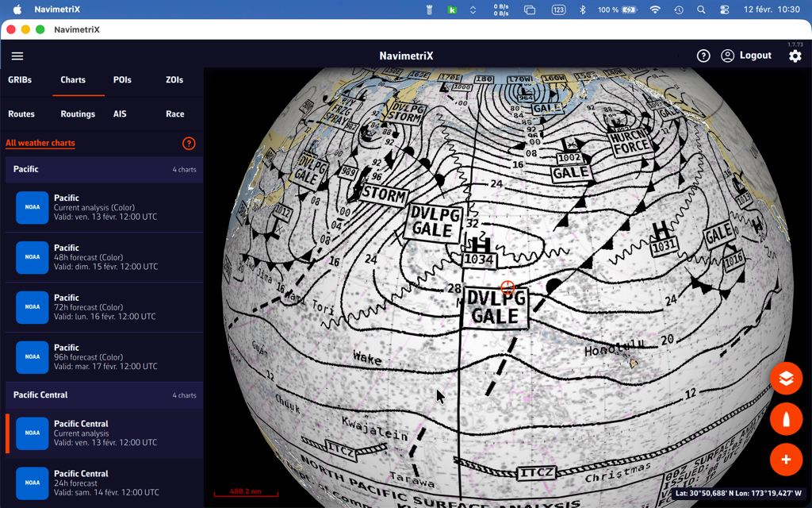Screen dimensions: 812x508
Task: Switch to the POIs tab
Action: [x=122, y=80]
